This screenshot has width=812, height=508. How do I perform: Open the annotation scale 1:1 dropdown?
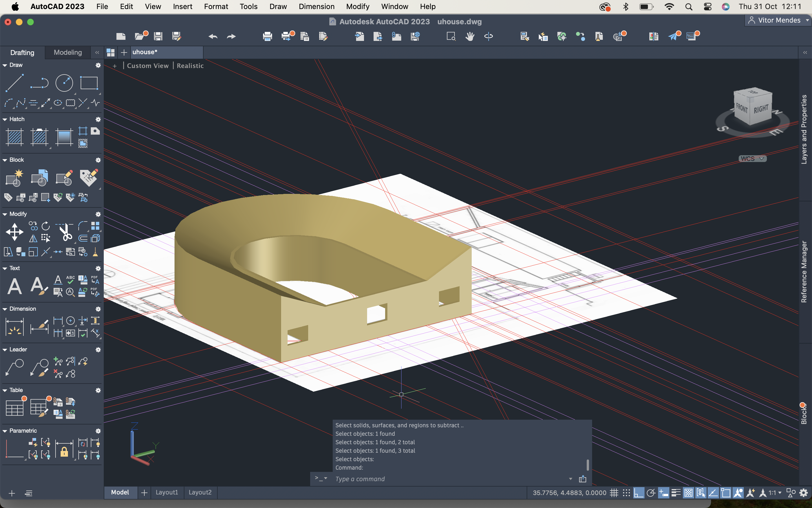775,493
